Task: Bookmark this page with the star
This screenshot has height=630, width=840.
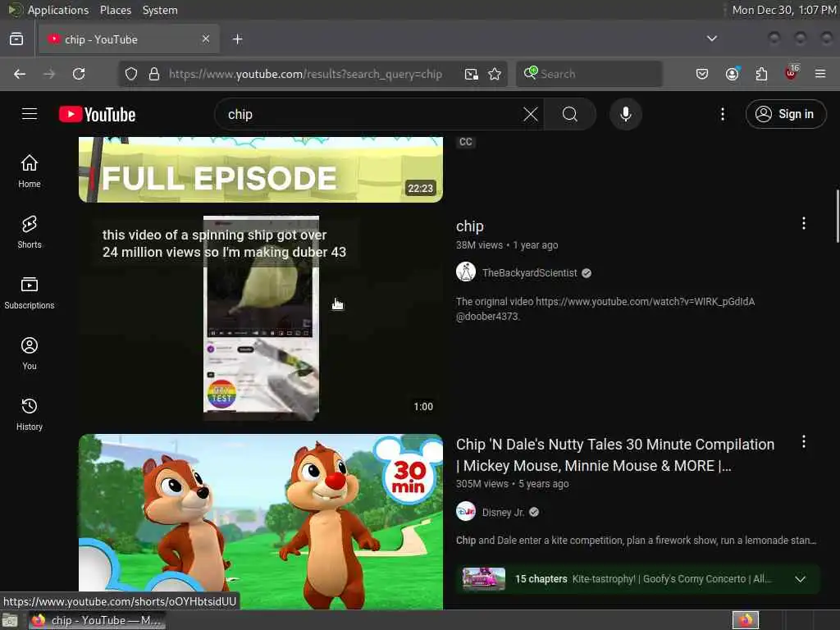Action: (495, 74)
